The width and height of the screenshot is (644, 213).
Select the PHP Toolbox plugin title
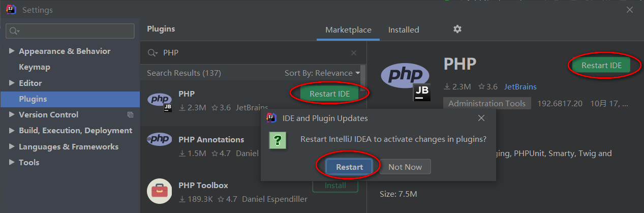[203, 185]
